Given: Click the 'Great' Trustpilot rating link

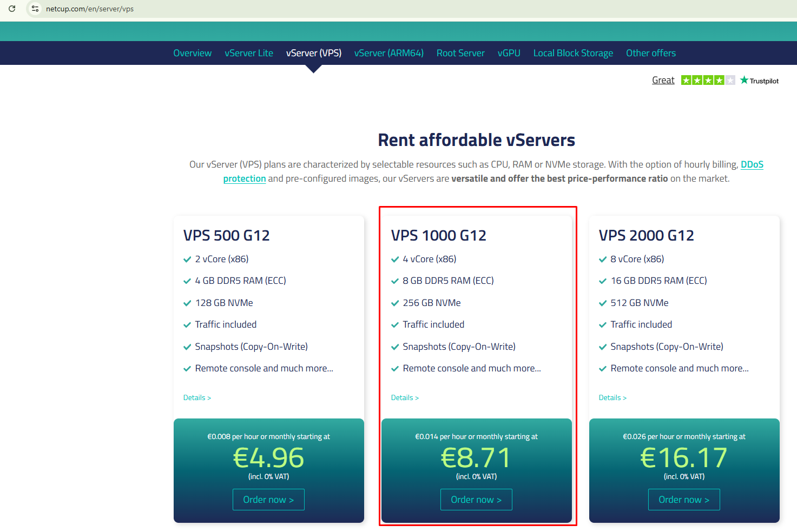Looking at the screenshot, I should (x=663, y=80).
